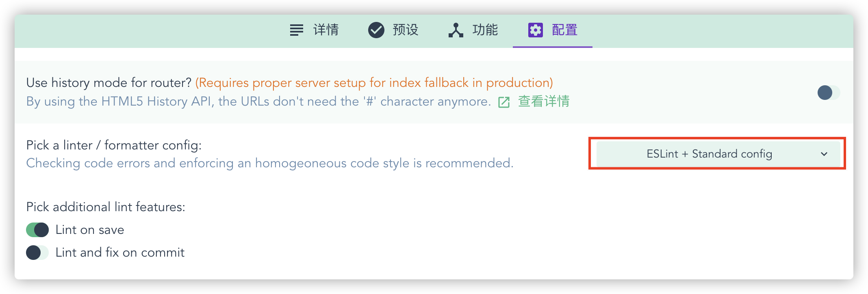Click the checkmark circle icon beside 预设
The image size is (868, 294).
tap(376, 30)
